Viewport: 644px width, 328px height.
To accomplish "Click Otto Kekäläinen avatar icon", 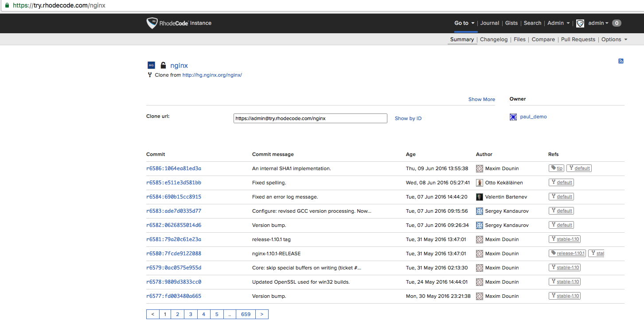I will (x=480, y=183).
